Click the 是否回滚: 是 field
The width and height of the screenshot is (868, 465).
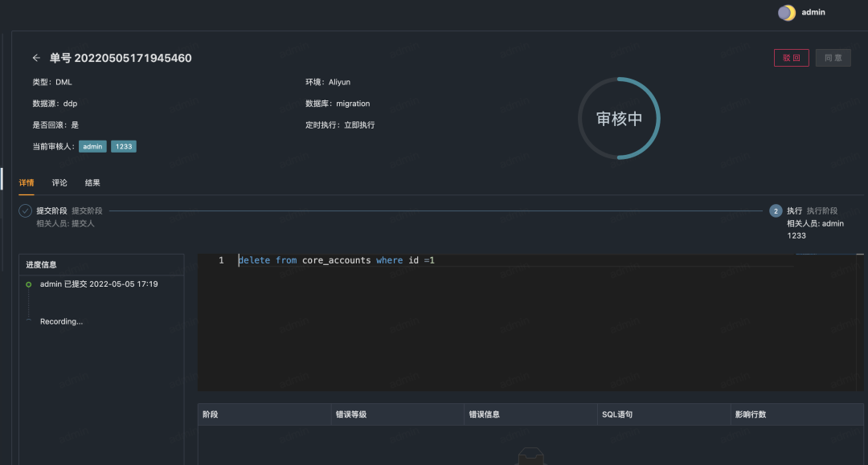[x=55, y=125]
